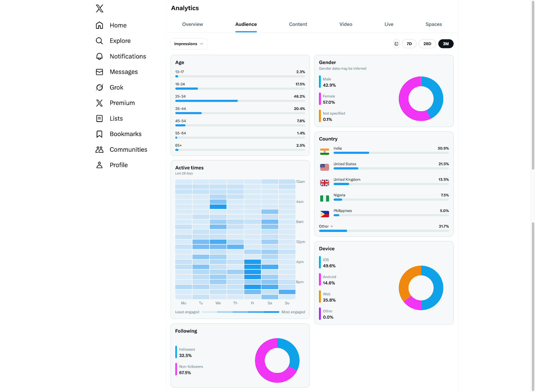535x392 pixels.
Task: Click the engagement intensity legend gradient
Action: 240,312
